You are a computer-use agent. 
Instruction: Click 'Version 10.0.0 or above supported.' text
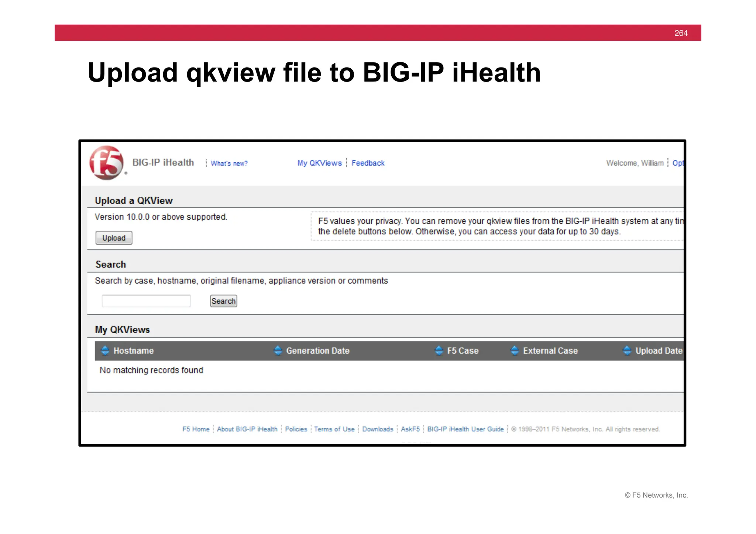coord(161,217)
